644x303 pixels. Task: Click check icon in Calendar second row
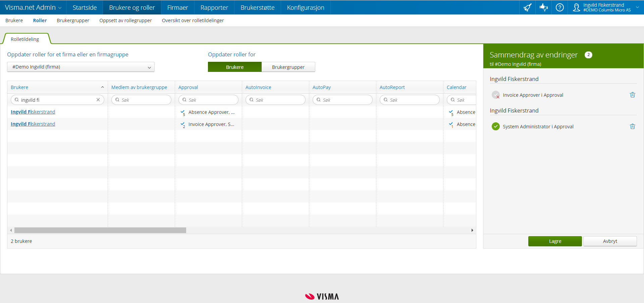point(451,125)
